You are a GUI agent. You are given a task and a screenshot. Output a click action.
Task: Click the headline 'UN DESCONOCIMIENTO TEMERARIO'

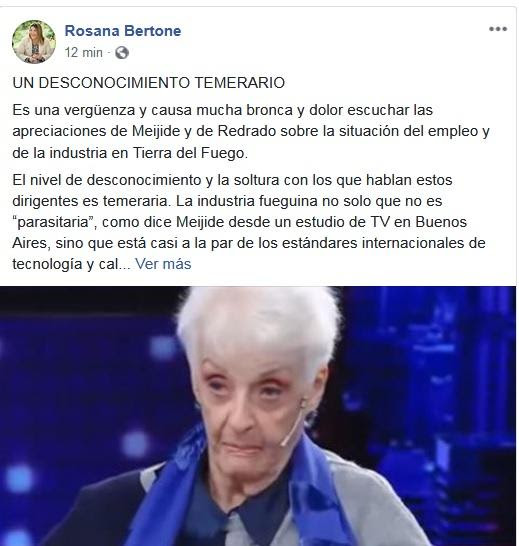[x=148, y=83]
